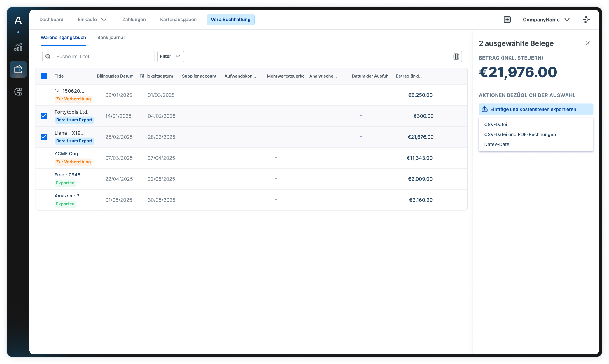Screen dimensions: 609x364
Task: Uncheck the Fortytools Ltd. row checkbox
Action: (x=44, y=116)
